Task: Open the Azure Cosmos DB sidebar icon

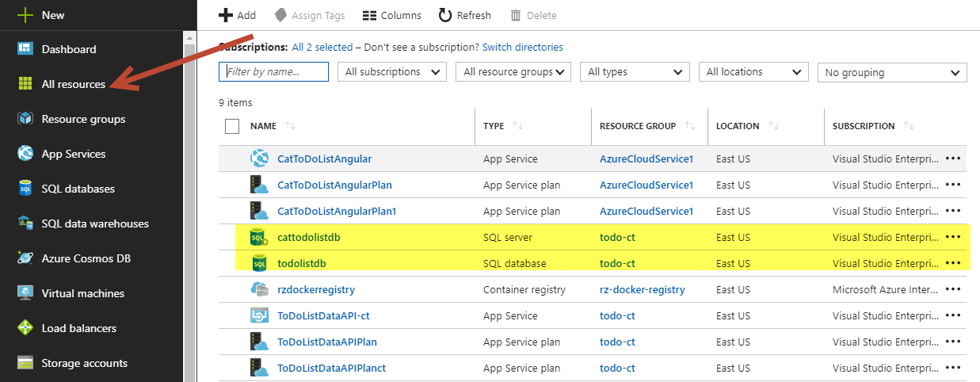Action: click(x=27, y=258)
